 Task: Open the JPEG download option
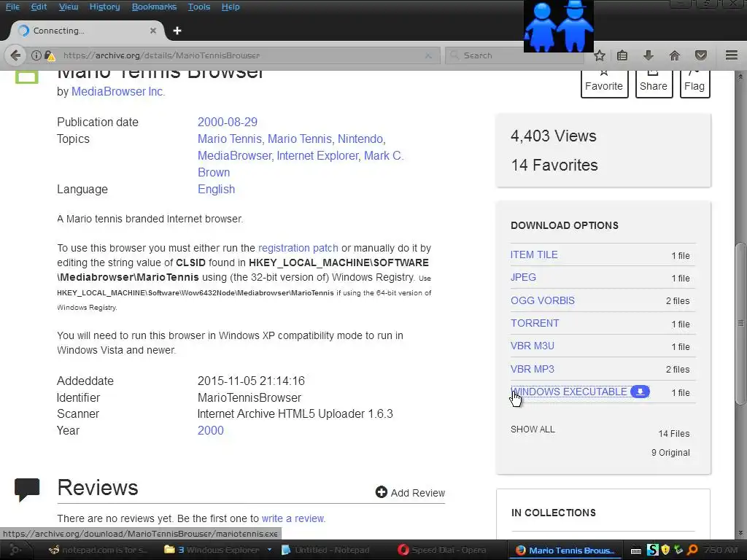pos(523,277)
